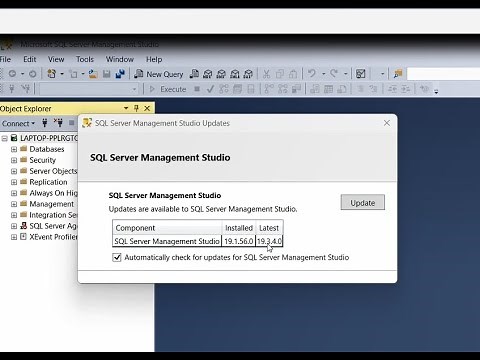
Task: Click the Redo arrow icon
Action: coord(334,73)
